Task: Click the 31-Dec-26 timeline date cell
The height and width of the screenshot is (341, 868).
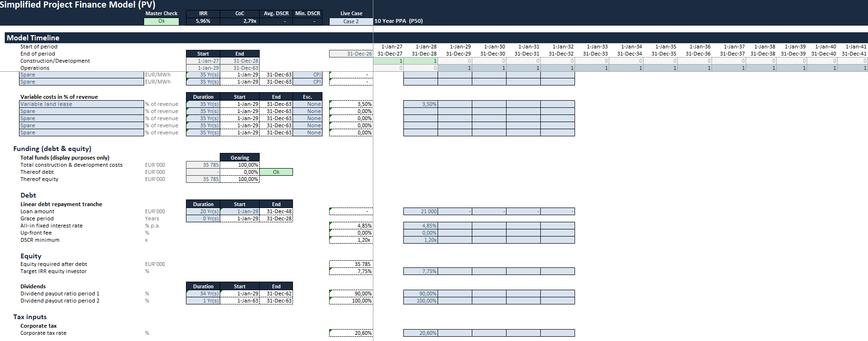Action: click(351, 54)
